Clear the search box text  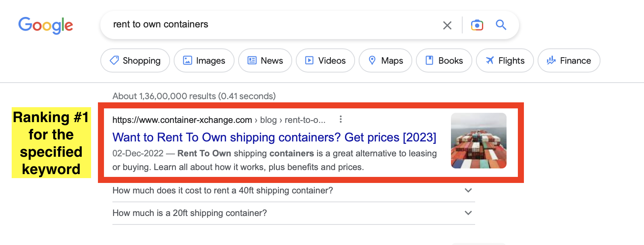(x=447, y=25)
